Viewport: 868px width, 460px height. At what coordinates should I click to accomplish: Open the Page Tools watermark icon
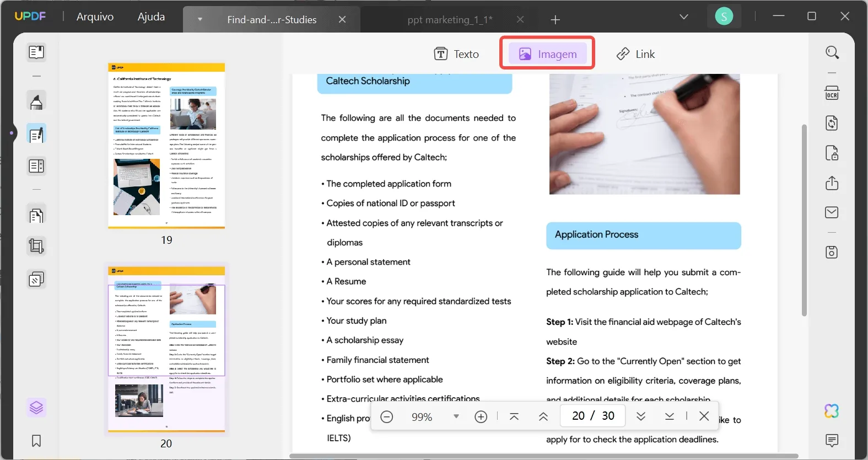[36, 279]
